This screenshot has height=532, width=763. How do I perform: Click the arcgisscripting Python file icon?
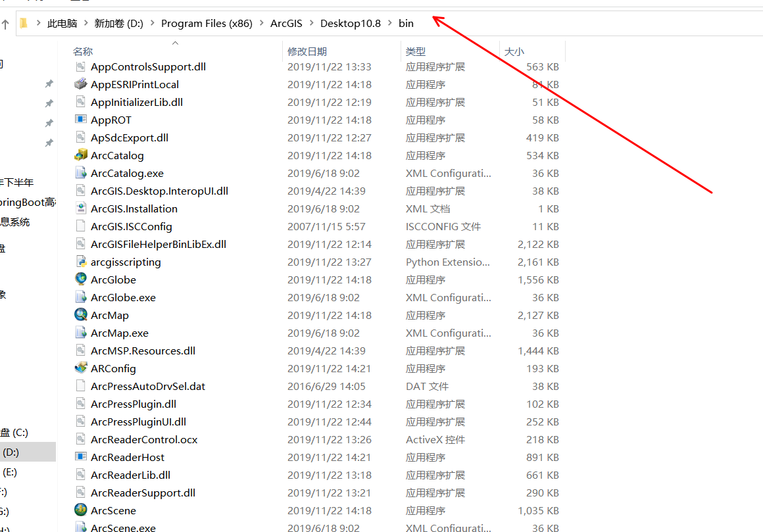pyautogui.click(x=81, y=261)
